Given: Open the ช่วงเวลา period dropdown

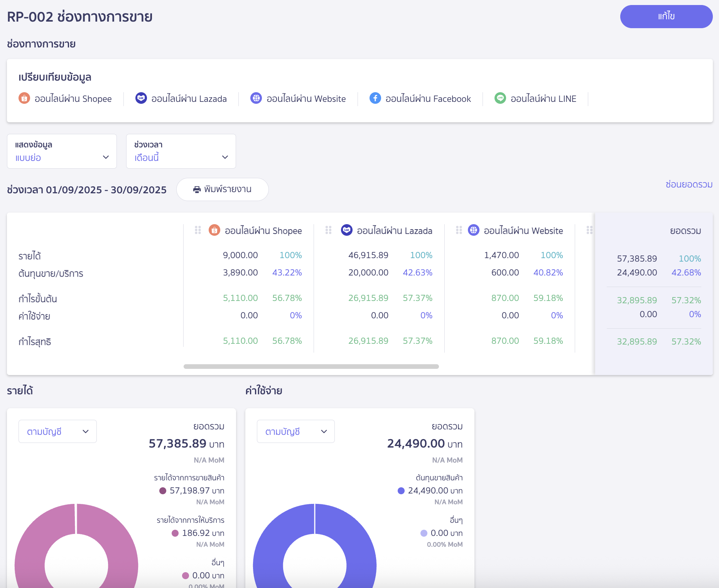Looking at the screenshot, I should coord(181,151).
